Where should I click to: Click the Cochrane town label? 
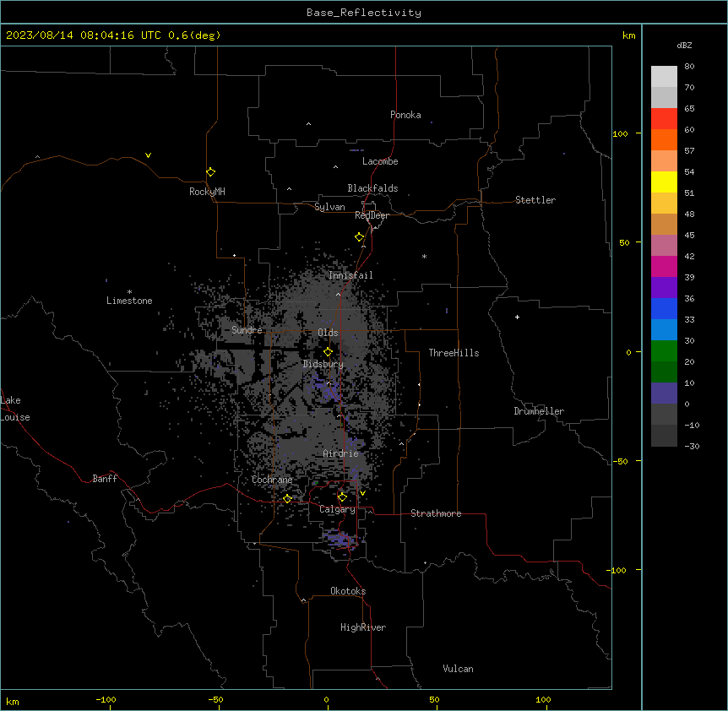pos(272,480)
